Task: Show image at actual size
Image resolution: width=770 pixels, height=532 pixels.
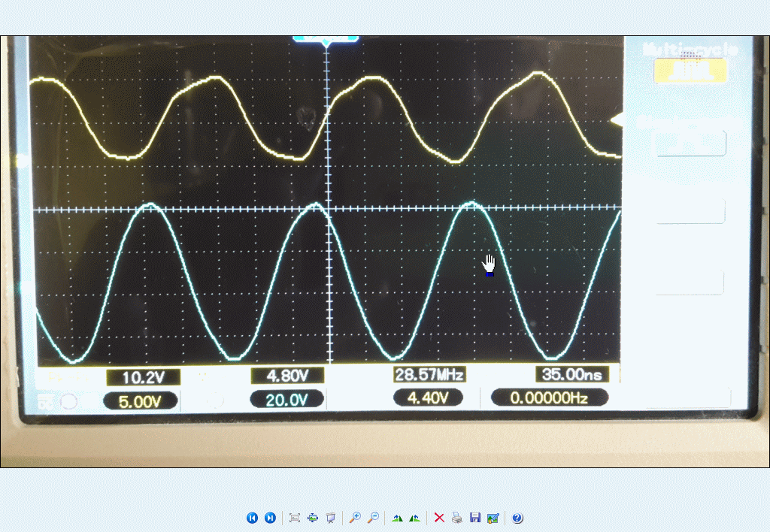Action: pos(313,518)
